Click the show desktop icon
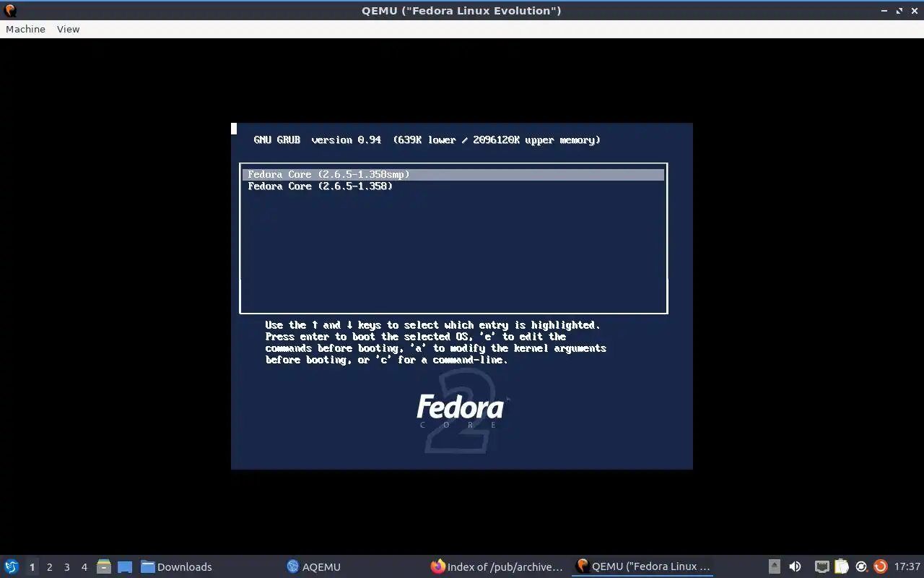Image resolution: width=924 pixels, height=578 pixels. click(x=125, y=566)
